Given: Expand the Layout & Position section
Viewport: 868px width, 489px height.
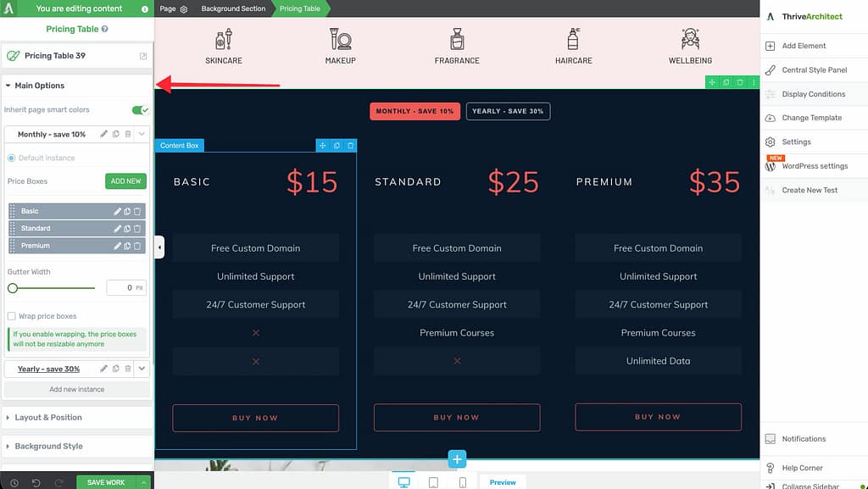Looking at the screenshot, I should 48,417.
